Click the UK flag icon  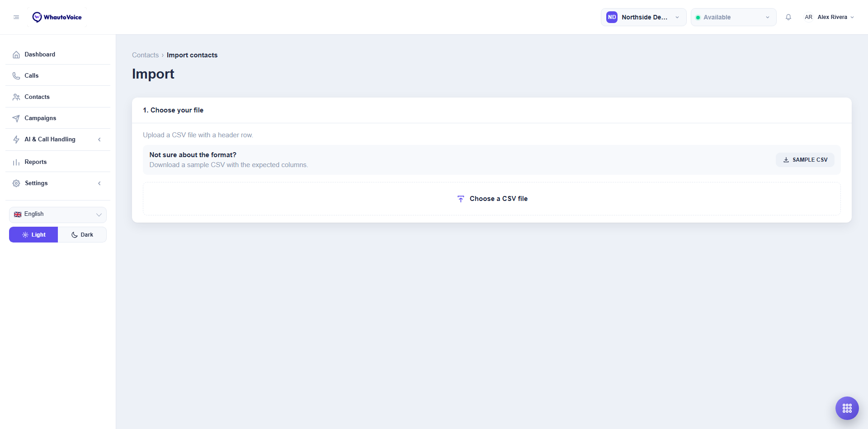coord(18,214)
